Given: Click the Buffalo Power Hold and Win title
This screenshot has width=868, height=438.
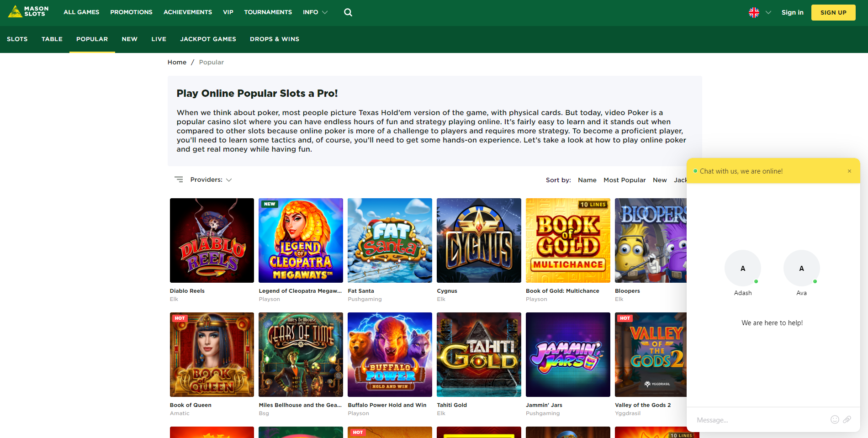Looking at the screenshot, I should (387, 405).
